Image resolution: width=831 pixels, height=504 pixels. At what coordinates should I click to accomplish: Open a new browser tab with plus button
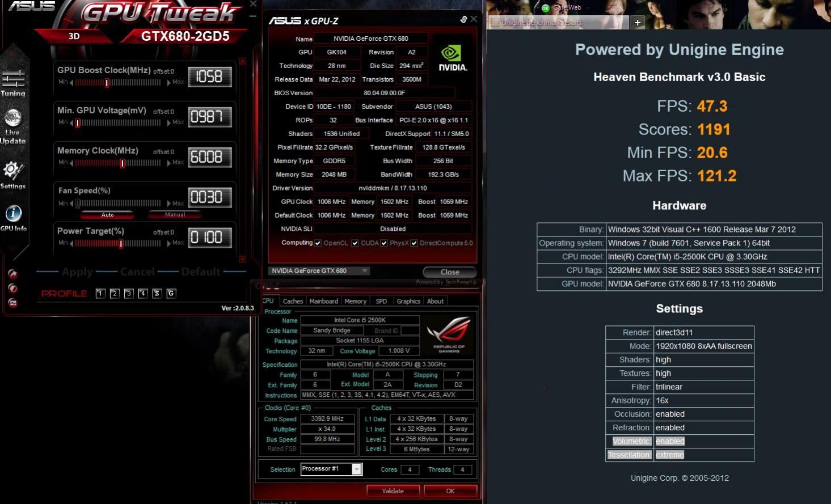(638, 23)
